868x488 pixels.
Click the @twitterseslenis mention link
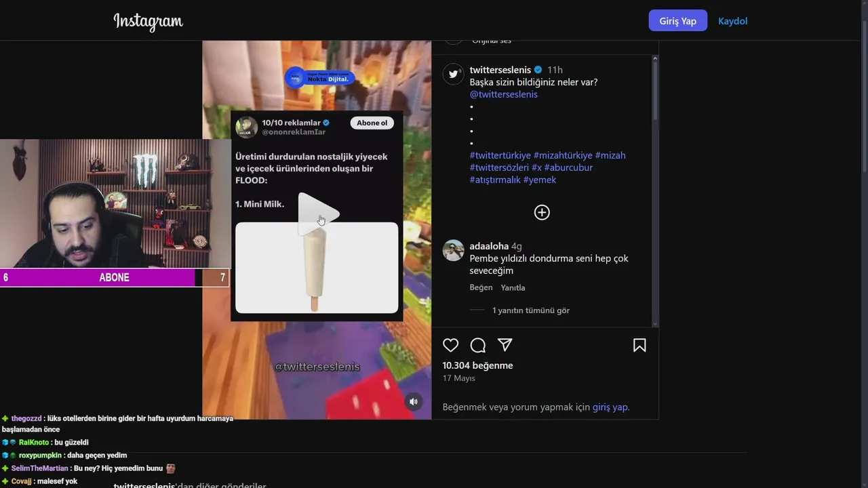pyautogui.click(x=503, y=94)
